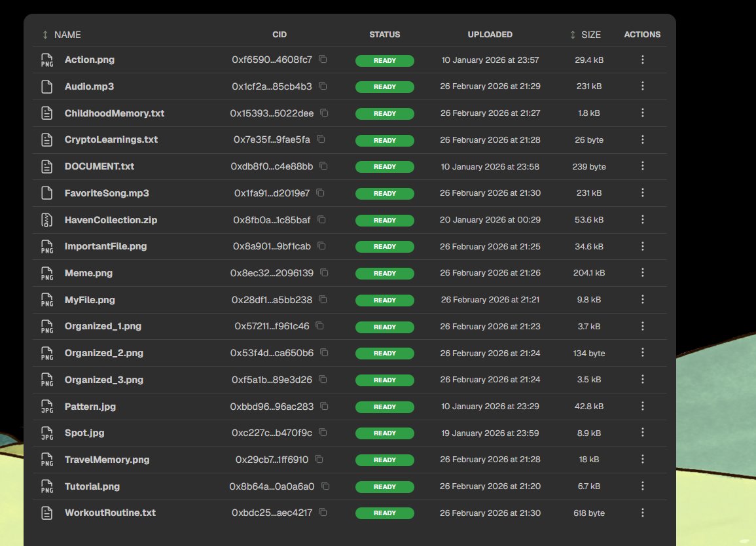Show the three-dot menu for Spot.jpg
756x546 pixels.
tap(642, 433)
